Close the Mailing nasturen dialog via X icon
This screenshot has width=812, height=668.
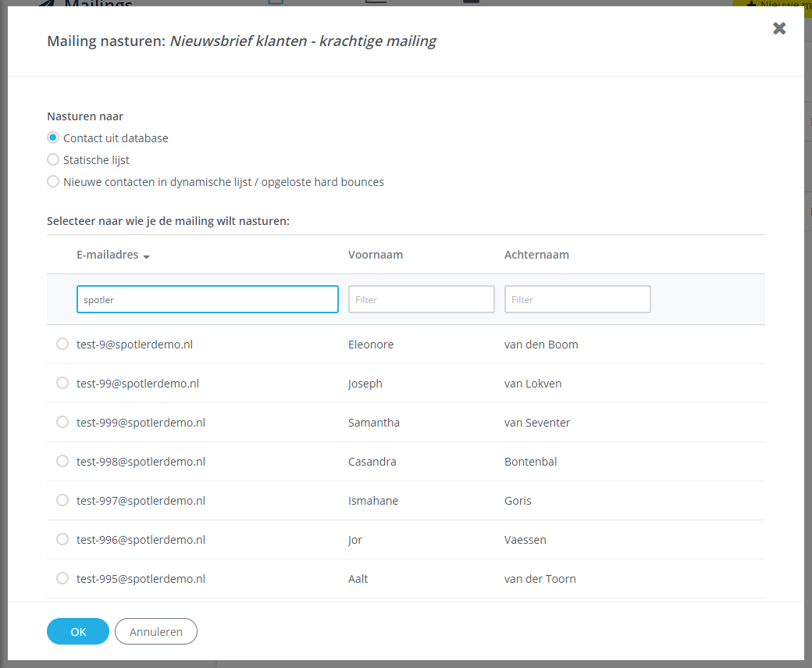coord(778,28)
